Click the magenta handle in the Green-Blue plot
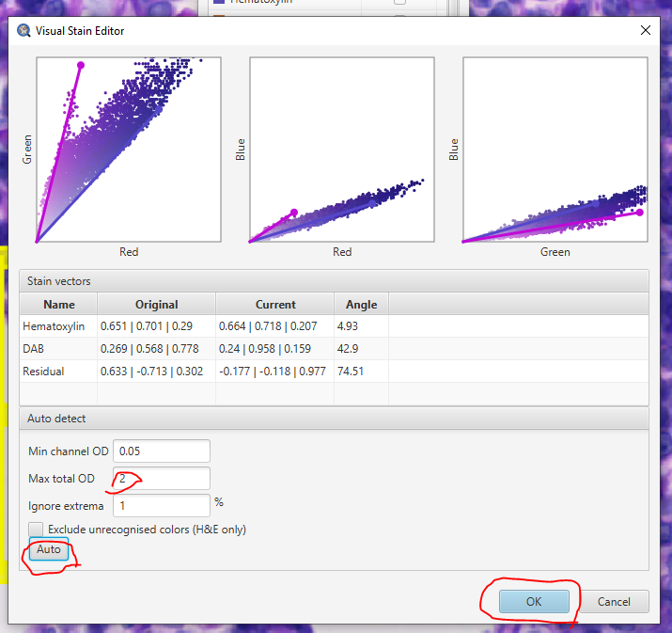Screen dimensions: 672x633 (639, 213)
